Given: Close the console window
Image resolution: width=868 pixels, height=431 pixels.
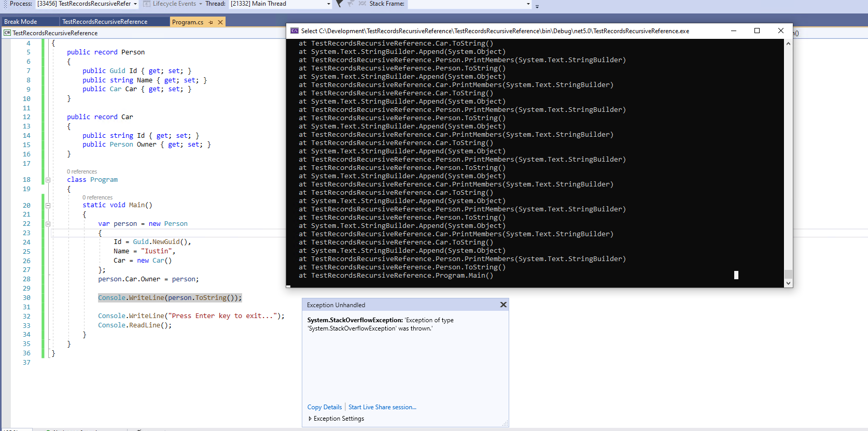Looking at the screenshot, I should [781, 31].
